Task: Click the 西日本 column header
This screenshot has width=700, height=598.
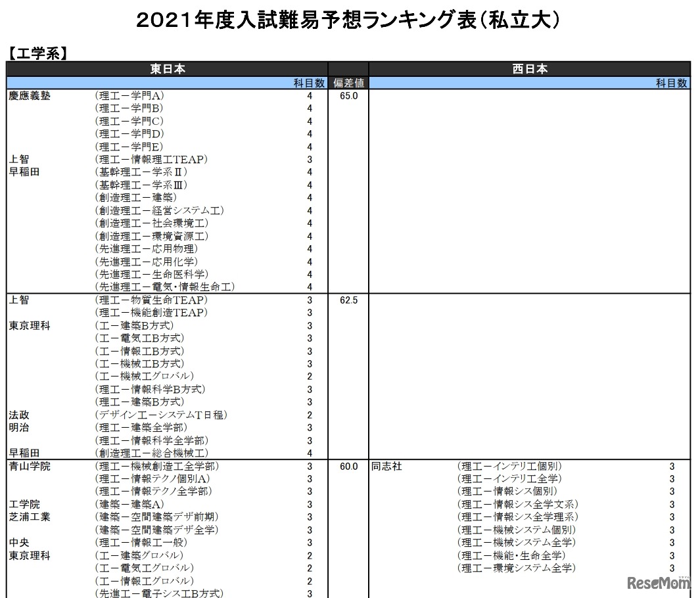Action: click(530, 69)
